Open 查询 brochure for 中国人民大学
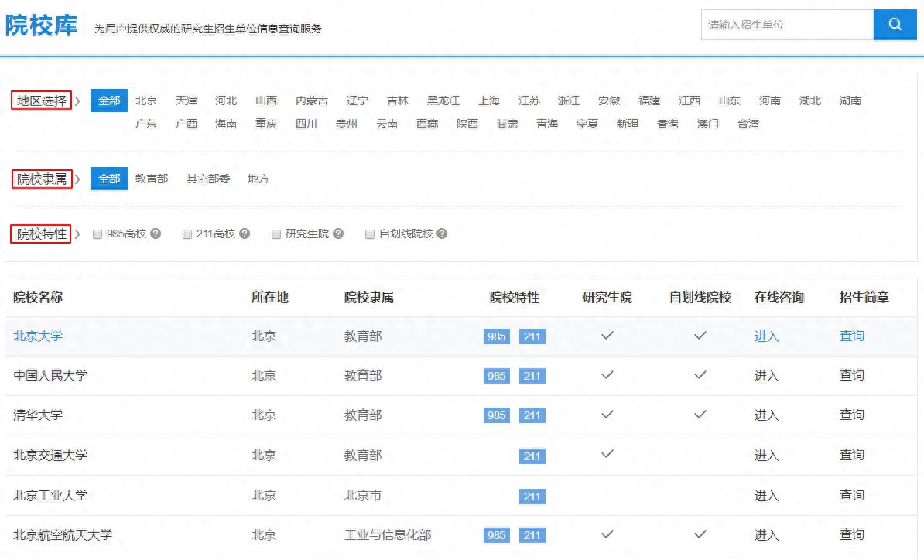Viewport: 924px width, 560px height. (852, 376)
